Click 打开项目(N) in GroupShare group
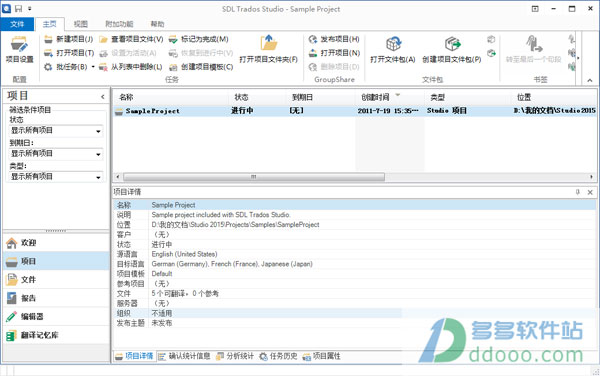The image size is (600, 376). [x=334, y=53]
